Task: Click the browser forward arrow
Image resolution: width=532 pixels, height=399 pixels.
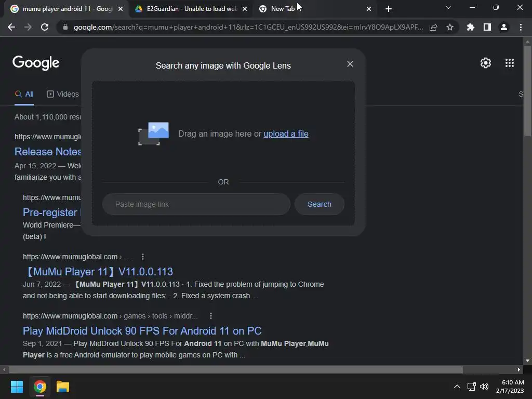Action: tap(28, 27)
